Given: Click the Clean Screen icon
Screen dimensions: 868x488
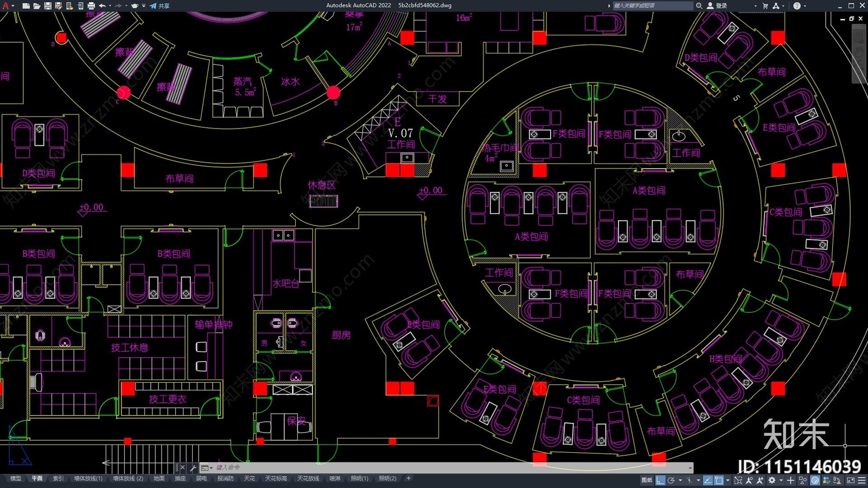Looking at the screenshot, I should point(851,480).
